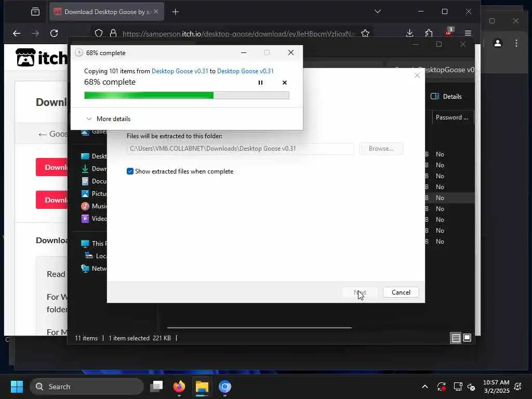Select This PC in Explorer sidebar
The height and width of the screenshot is (399, 532).
pos(94,244)
